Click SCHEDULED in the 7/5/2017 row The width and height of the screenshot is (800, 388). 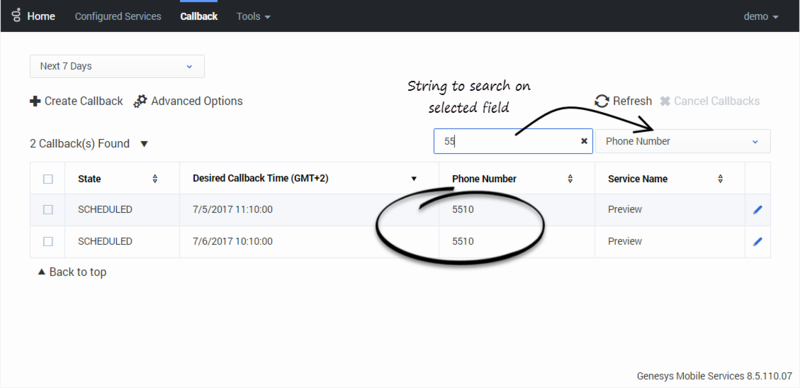tap(105, 209)
